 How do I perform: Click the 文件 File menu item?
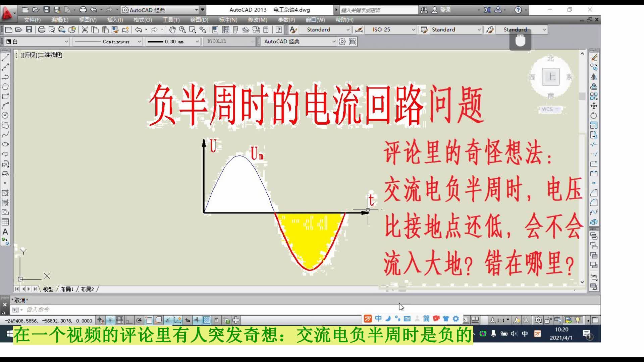(33, 19)
